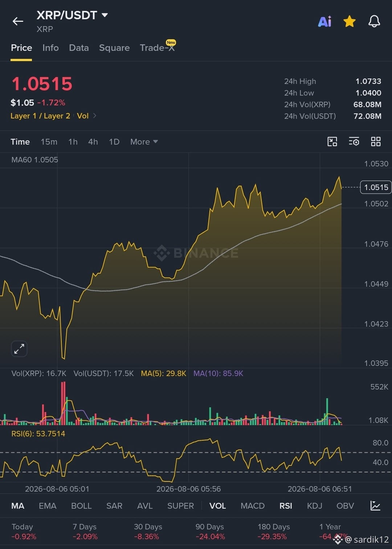Open the Square tab
The height and width of the screenshot is (549, 392).
[114, 48]
